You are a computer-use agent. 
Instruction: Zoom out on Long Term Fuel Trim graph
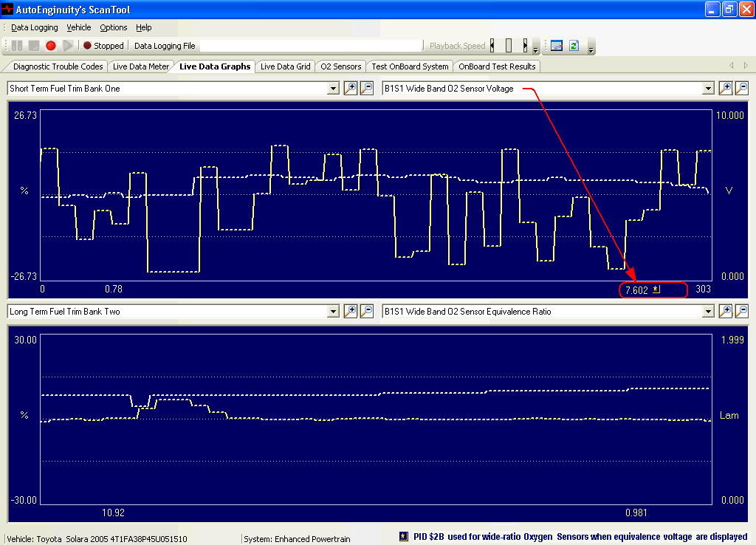point(366,312)
